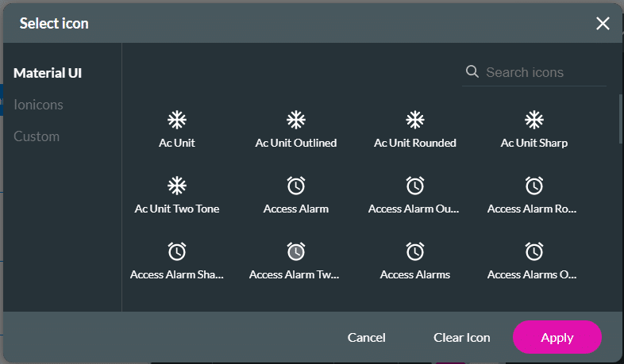The height and width of the screenshot is (364, 624).
Task: Choose the Access Alarms icon
Action: click(415, 252)
